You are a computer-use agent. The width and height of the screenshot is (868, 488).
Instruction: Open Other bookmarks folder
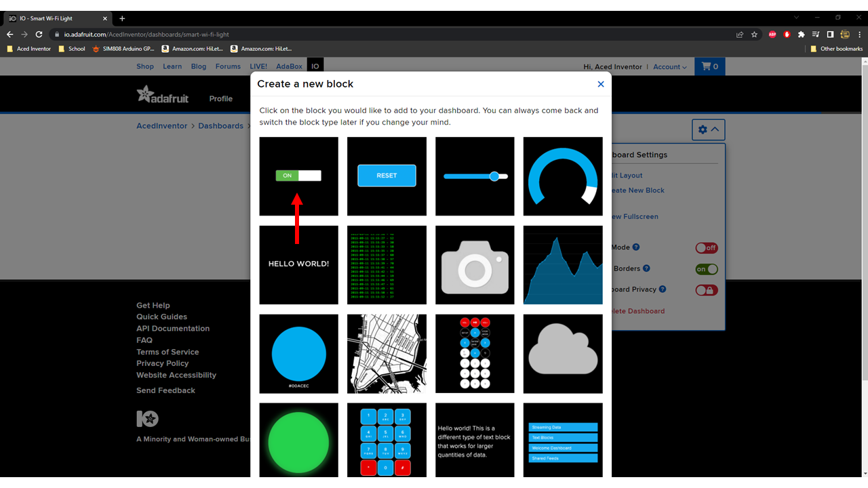click(837, 49)
